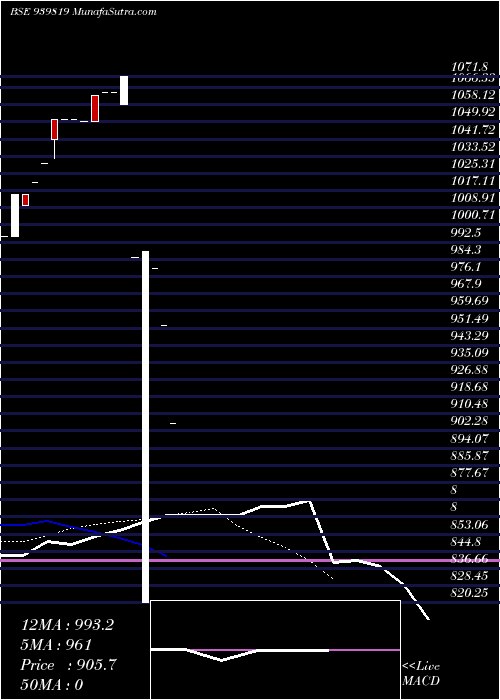The image size is (500, 700).
Task: Click the 992.5 price axis label
Action: [466, 232]
